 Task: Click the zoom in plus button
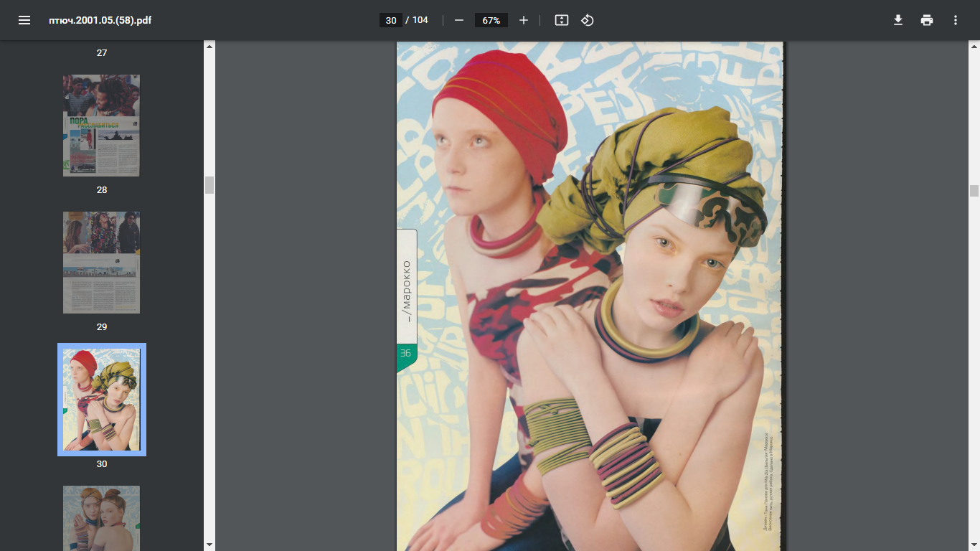[524, 20]
